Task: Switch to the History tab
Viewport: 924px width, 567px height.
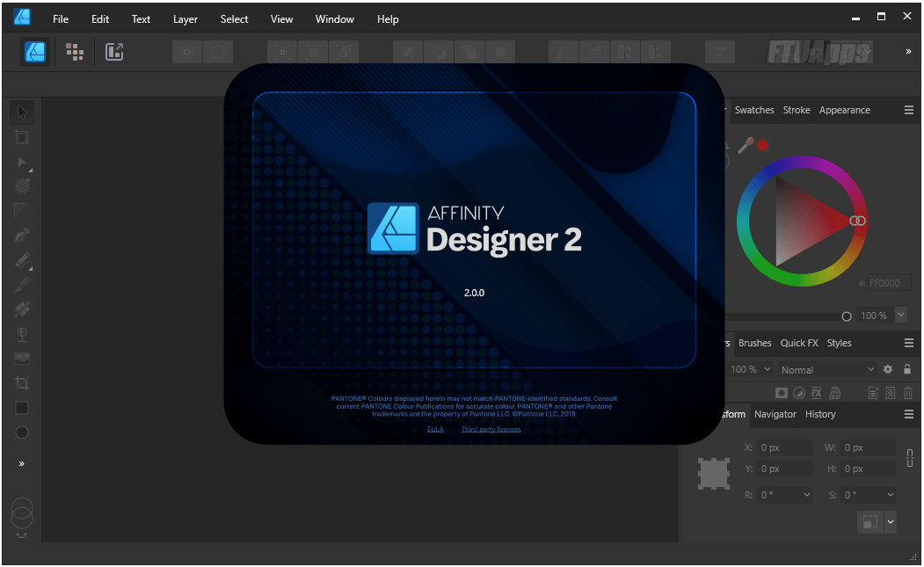Action: [x=820, y=414]
